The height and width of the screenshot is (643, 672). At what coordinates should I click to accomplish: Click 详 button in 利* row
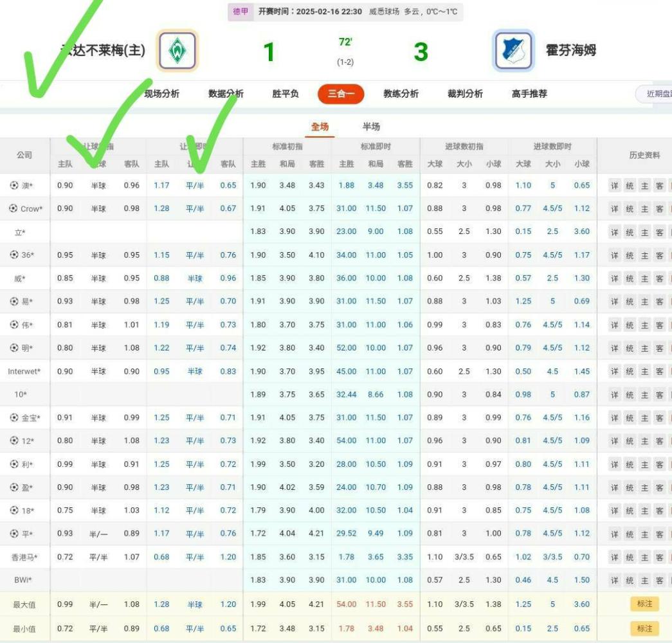click(615, 464)
